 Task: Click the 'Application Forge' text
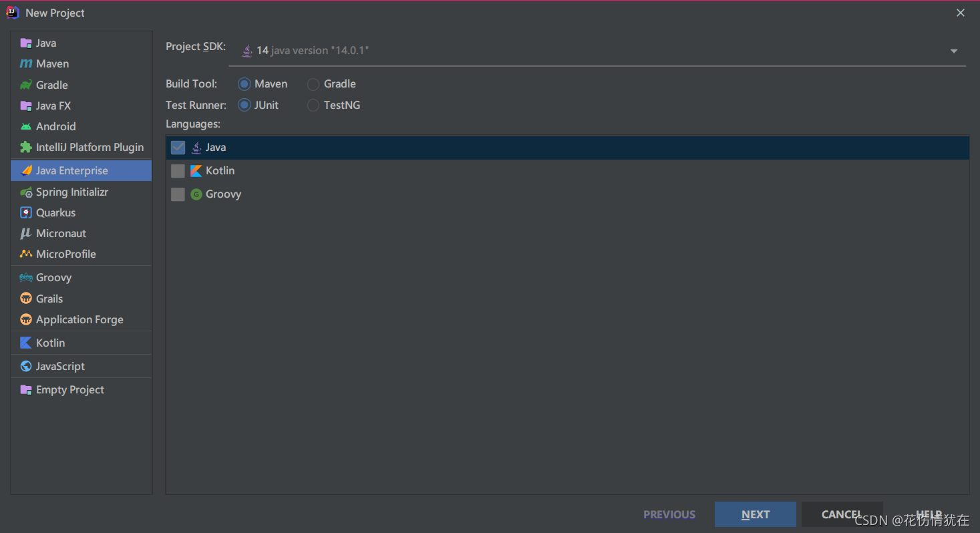point(79,319)
